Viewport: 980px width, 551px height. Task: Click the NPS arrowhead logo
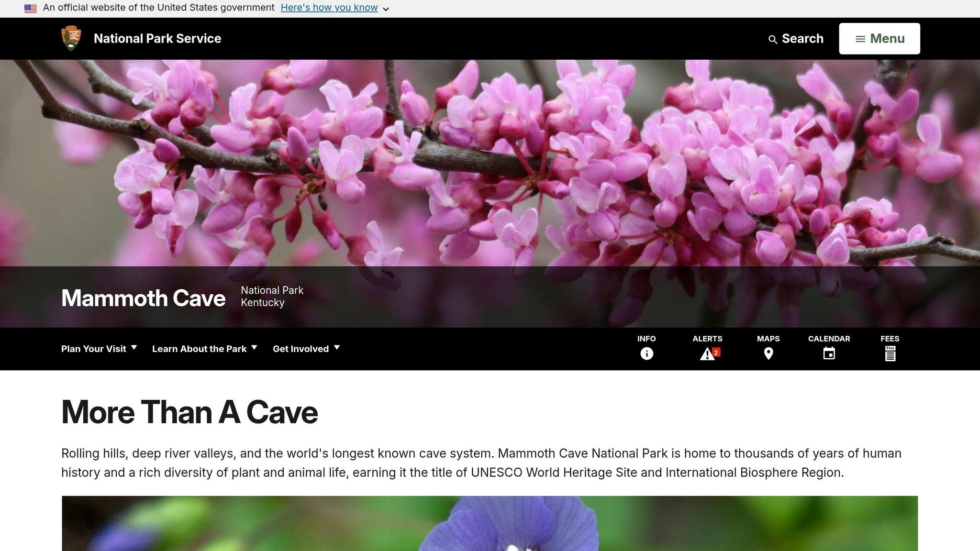tap(71, 38)
